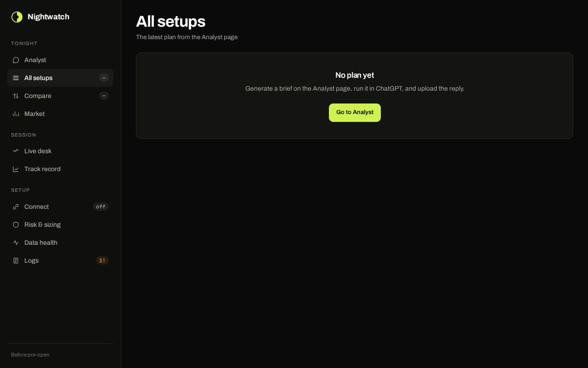View the Data health page

60,243
